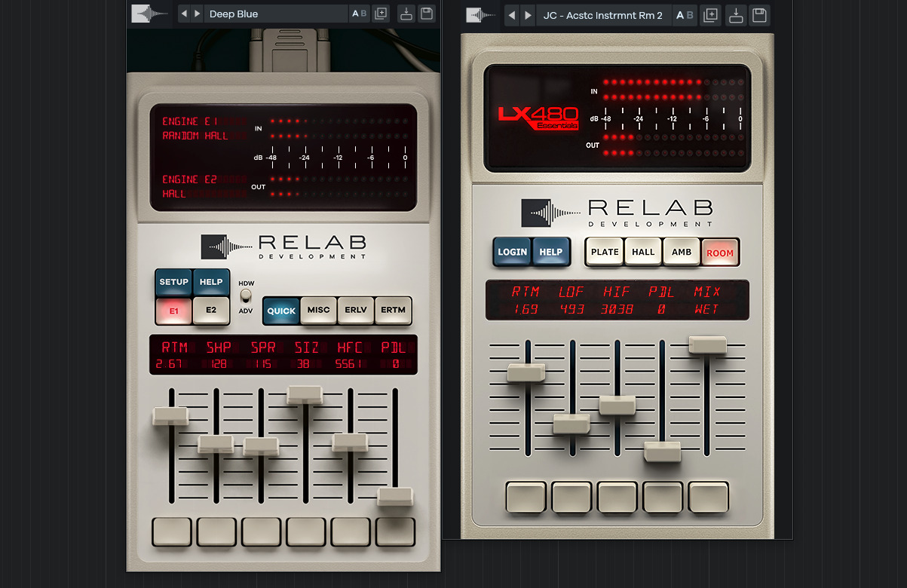Select Engine E2 on the left LX480
Viewport: 907px width, 588px height.
(x=210, y=311)
